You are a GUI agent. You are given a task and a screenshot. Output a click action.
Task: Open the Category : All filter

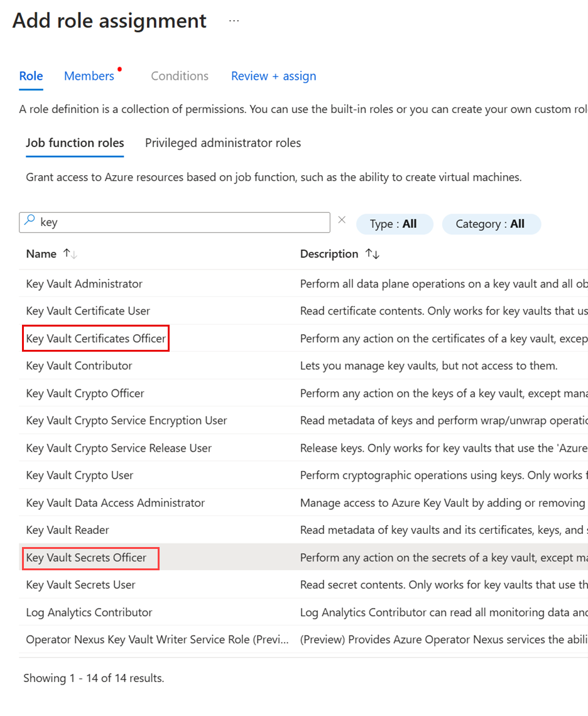click(491, 224)
